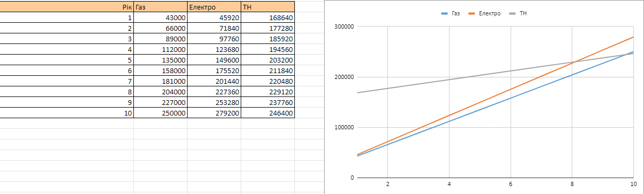
Task: Select the cell containing 71840
Action: pos(214,28)
